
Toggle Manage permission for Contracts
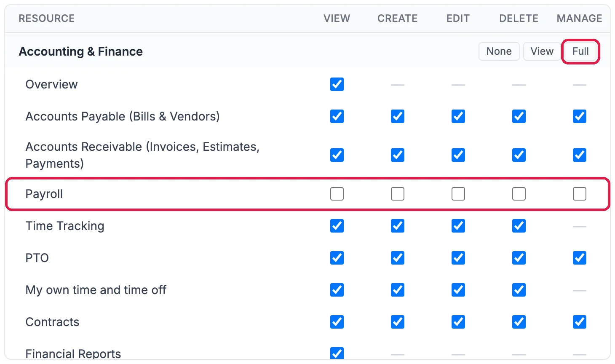(580, 322)
